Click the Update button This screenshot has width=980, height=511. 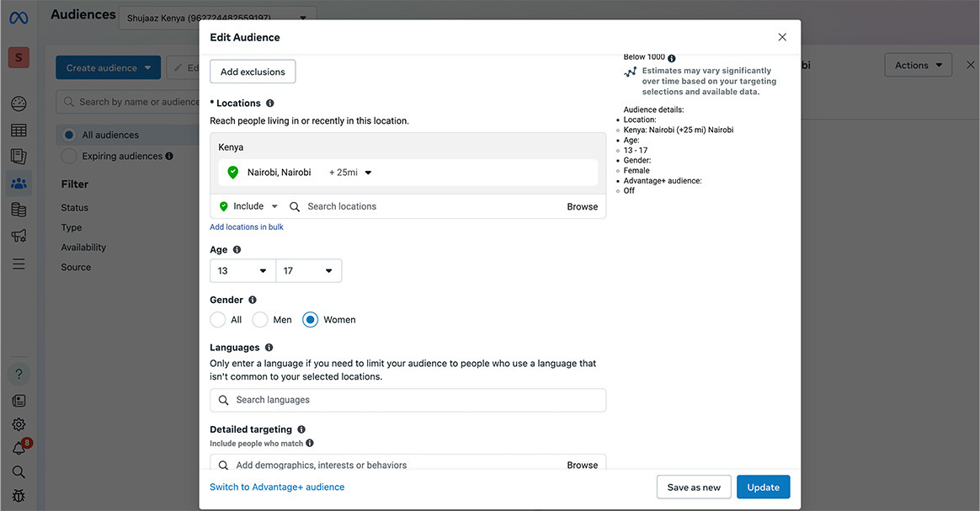click(763, 487)
